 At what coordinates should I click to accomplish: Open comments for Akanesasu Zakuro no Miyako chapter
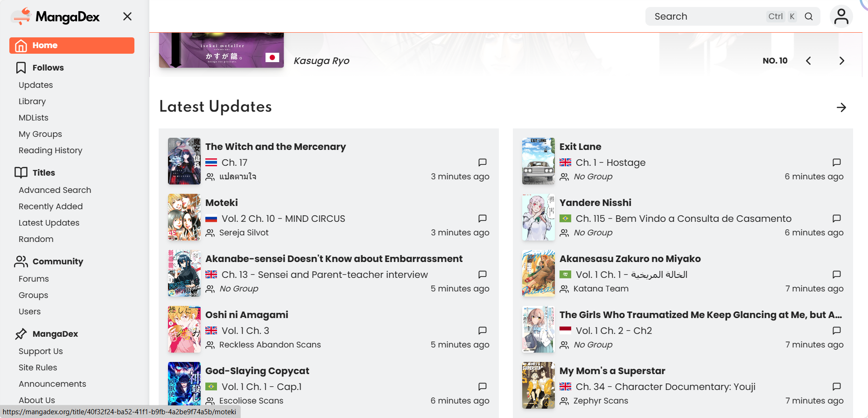[x=837, y=274]
